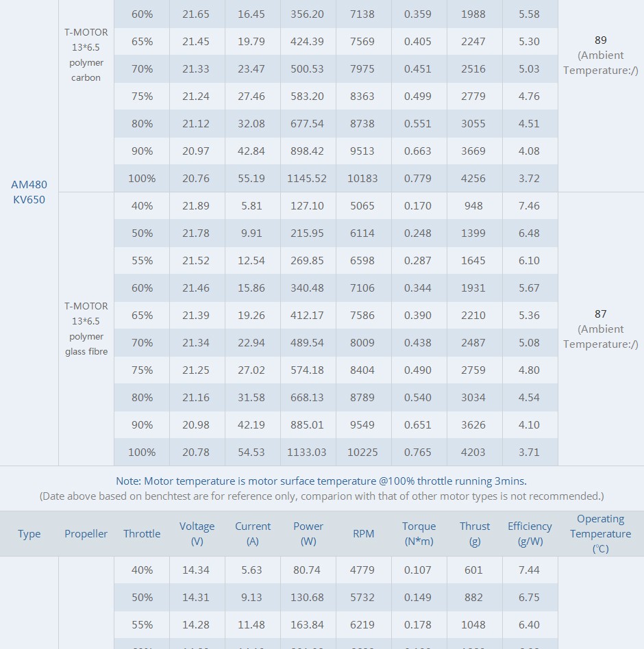644x649 pixels.
Task: Click the 89 ambient temperature cell
Action: point(601,55)
